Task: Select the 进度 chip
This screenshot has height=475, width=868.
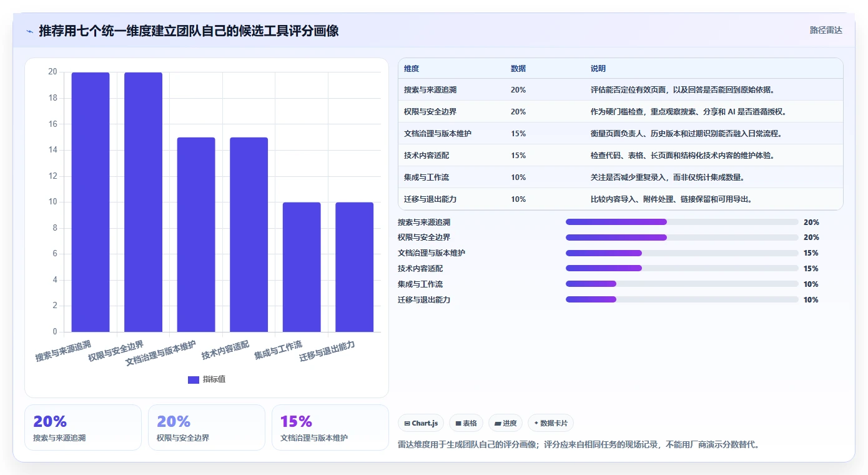Action: coord(505,423)
